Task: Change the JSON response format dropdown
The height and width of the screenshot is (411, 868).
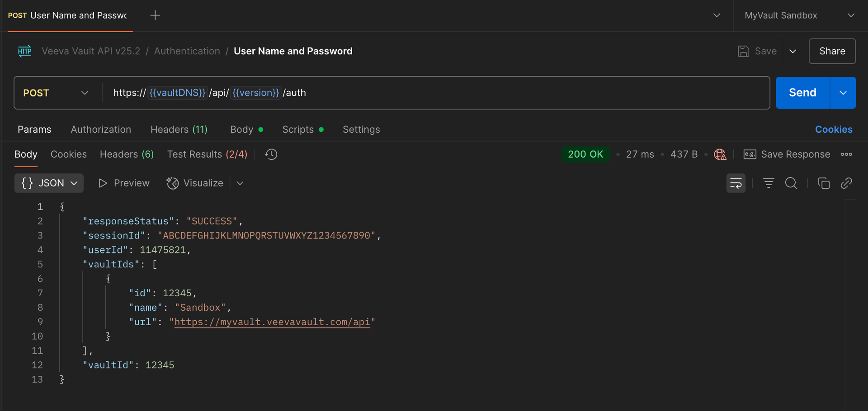Action: pyautogui.click(x=49, y=183)
